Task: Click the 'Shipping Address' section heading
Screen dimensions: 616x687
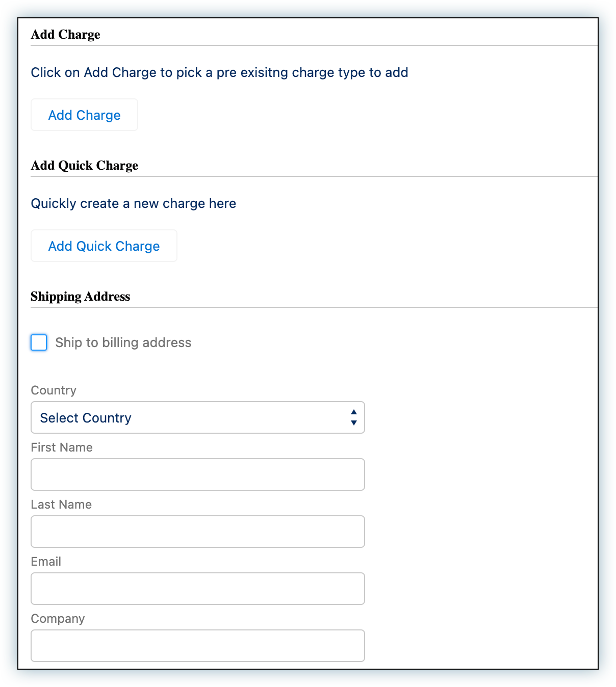Action: (x=80, y=297)
